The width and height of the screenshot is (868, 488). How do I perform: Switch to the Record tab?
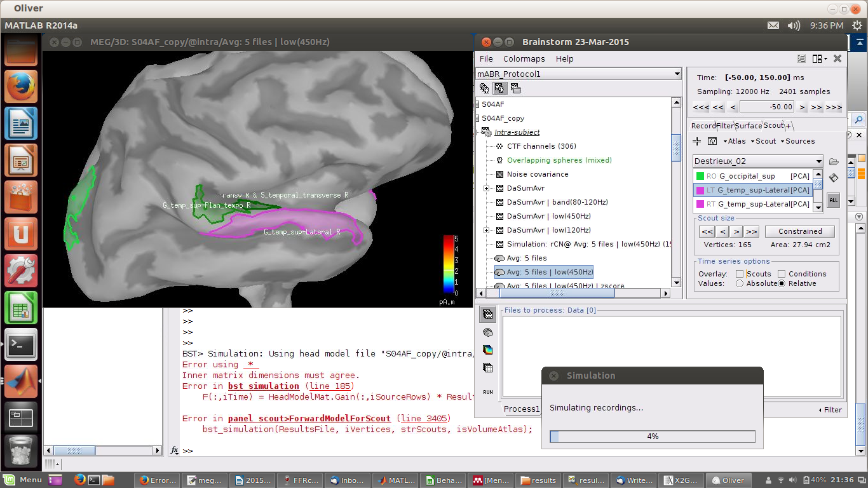tap(703, 126)
